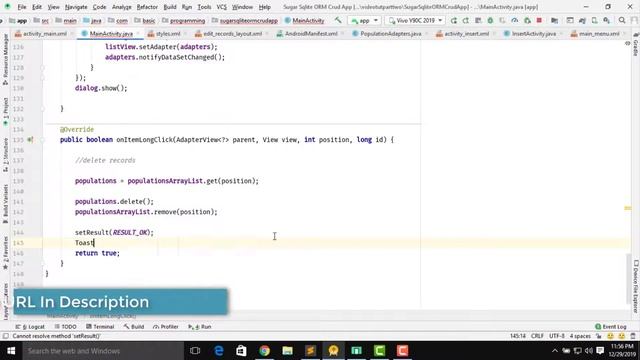Open the profiler gauge icon in toolbar
Image resolution: width=640 pixels, height=360 pixels.
coord(515,20)
